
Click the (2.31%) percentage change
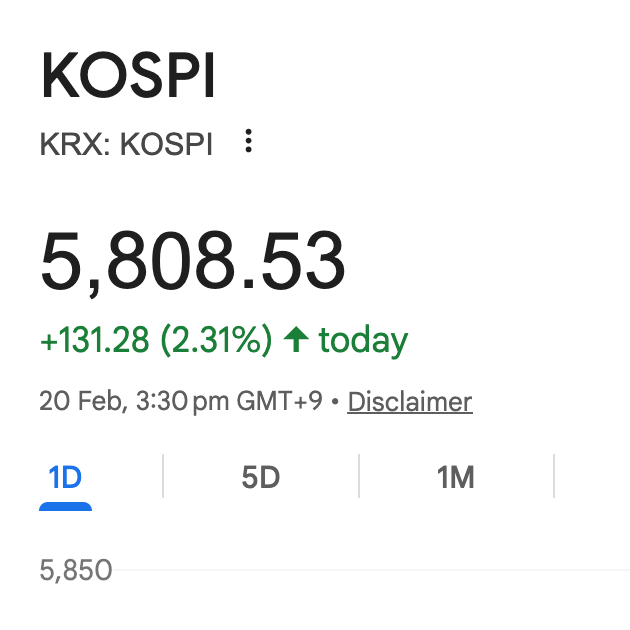tap(216, 341)
